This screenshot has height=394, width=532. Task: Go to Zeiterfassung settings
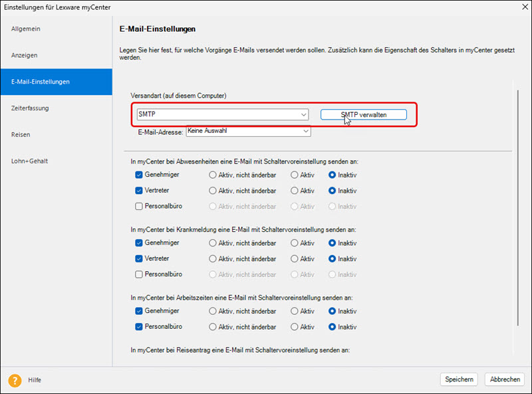(x=30, y=108)
